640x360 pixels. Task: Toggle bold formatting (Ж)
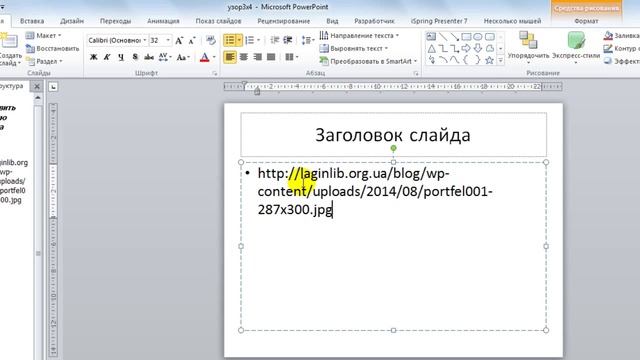click(x=93, y=57)
